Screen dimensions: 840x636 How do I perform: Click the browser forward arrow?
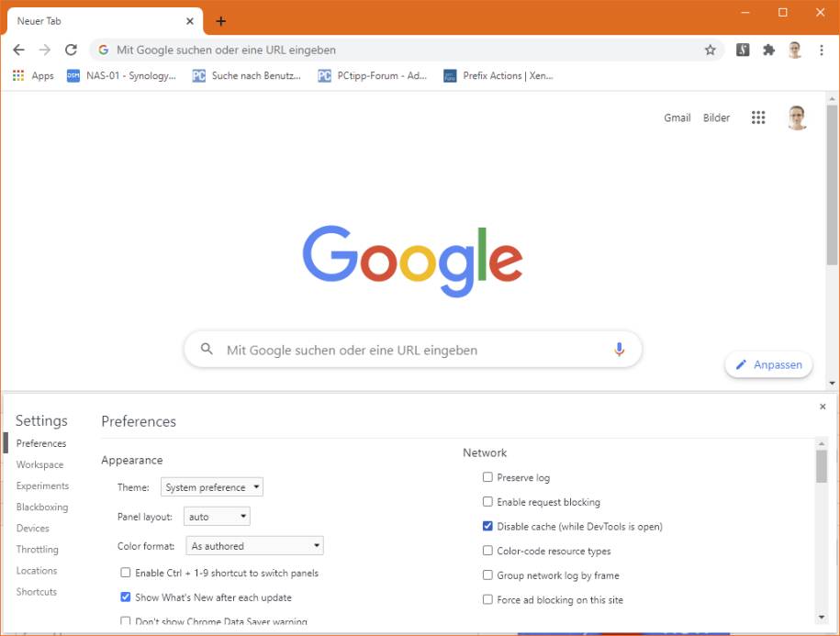(44, 50)
